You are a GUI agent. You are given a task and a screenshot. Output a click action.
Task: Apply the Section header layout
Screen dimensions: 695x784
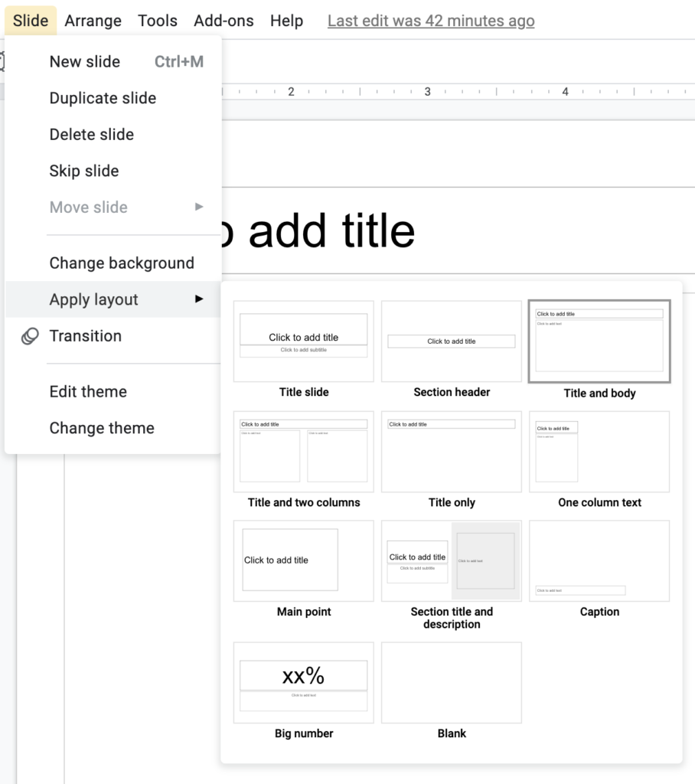451,341
